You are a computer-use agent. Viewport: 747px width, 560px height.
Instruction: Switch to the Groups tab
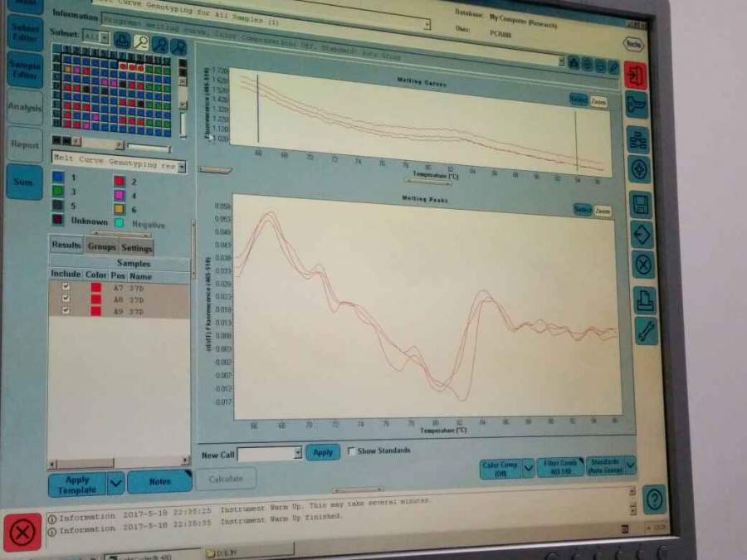click(101, 246)
